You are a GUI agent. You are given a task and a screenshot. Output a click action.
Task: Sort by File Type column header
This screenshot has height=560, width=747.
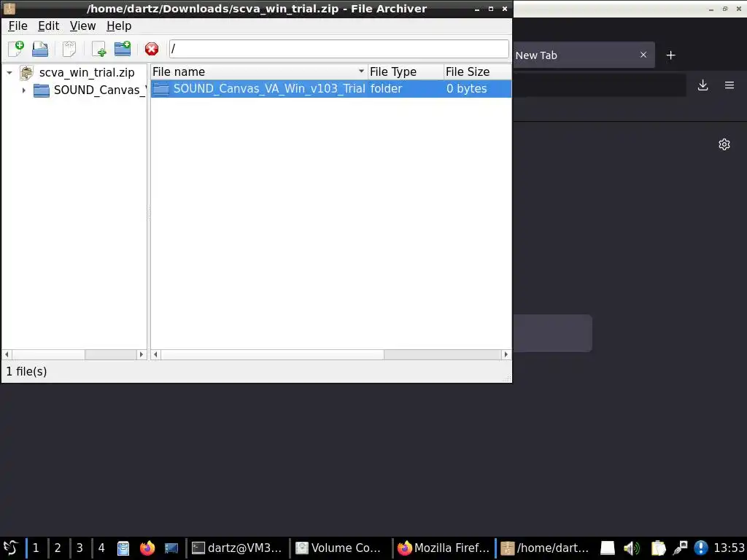point(406,72)
